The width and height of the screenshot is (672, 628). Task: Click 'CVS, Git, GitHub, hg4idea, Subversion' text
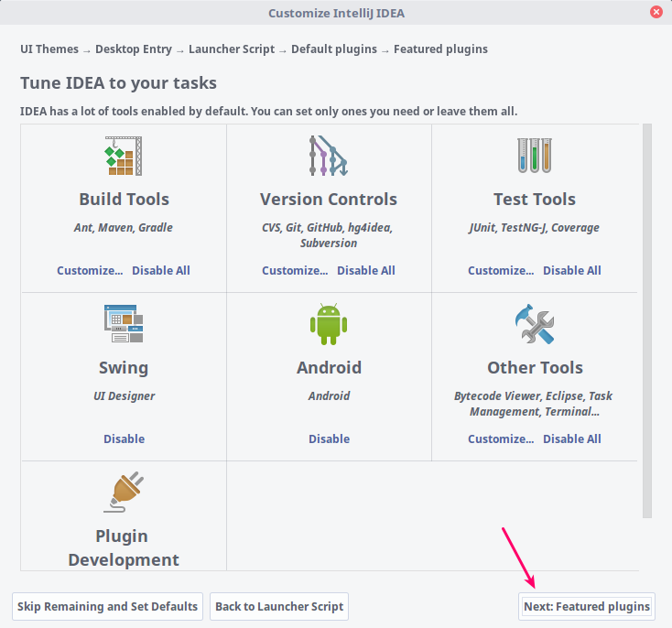pos(328,235)
